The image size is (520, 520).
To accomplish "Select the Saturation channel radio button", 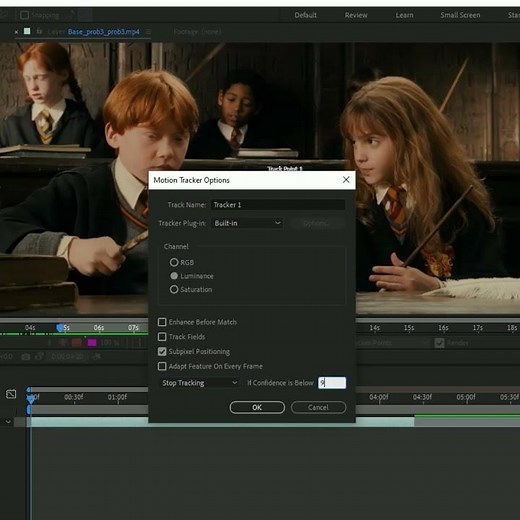I will pos(174,289).
